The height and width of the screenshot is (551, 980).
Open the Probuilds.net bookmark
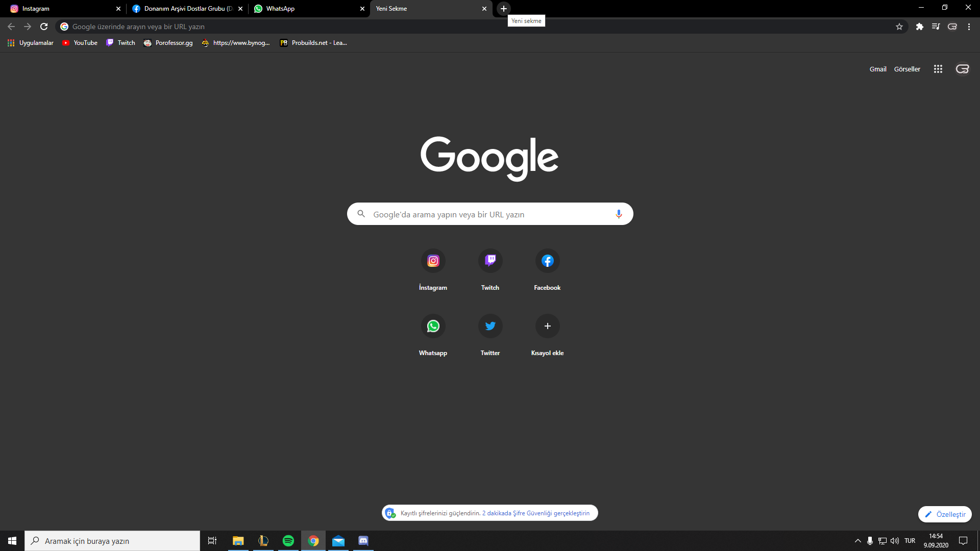(313, 43)
